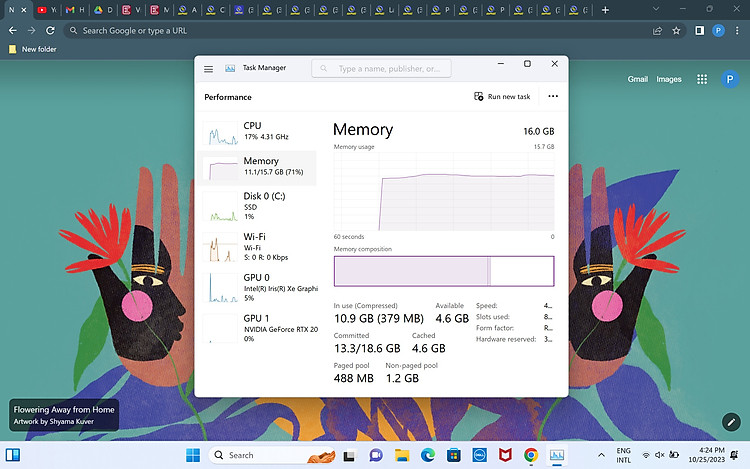
Task: Open New folder in bookmarks bar
Action: 33,49
